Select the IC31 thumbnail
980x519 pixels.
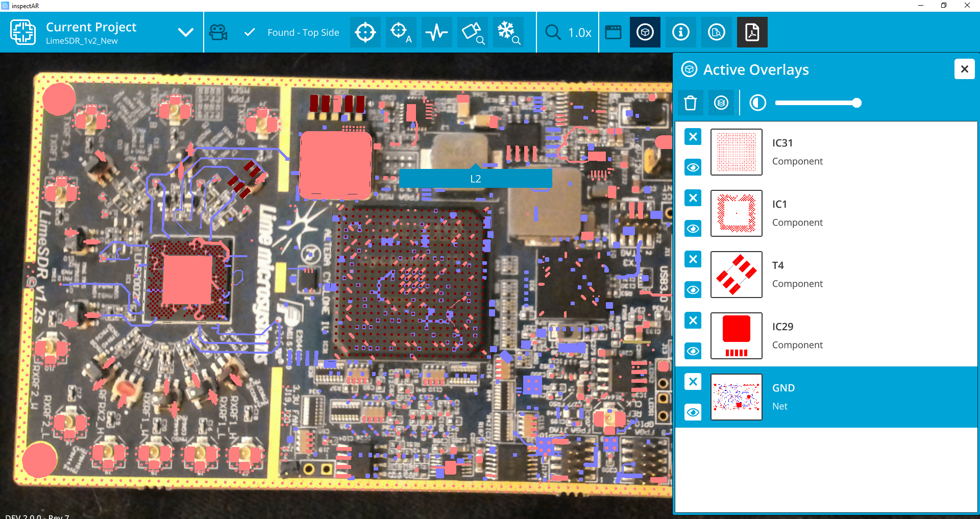[737, 152]
